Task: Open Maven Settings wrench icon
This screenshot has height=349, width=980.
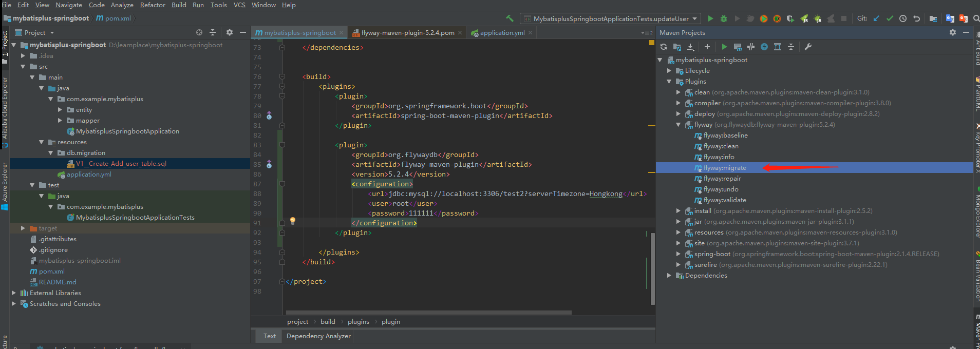Action: tap(808, 47)
